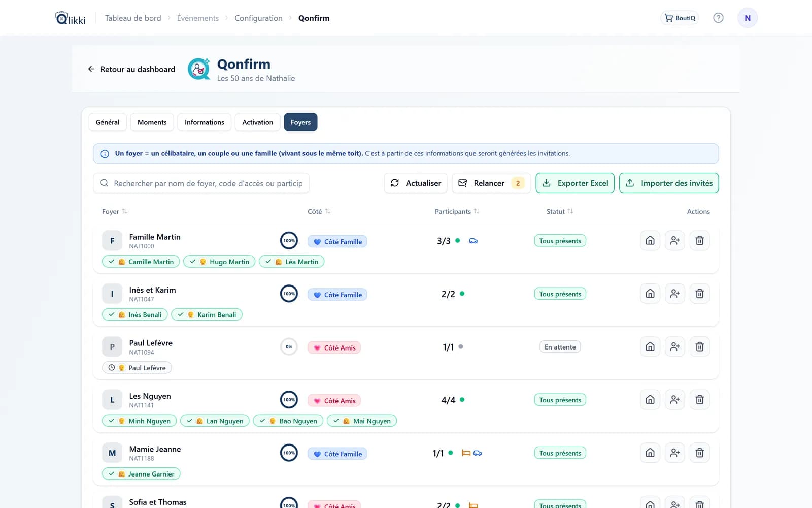812x508 pixels.
Task: Go back via Retour au dashboard
Action: coord(131,69)
